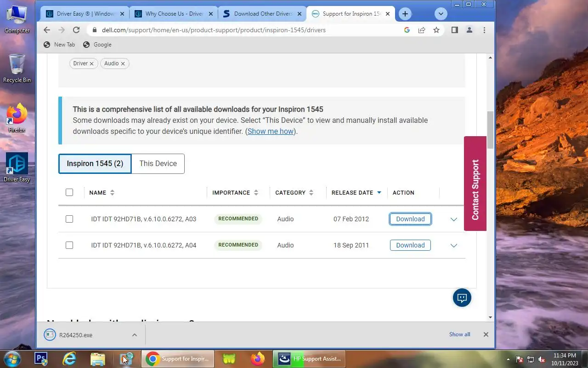588x368 pixels.
Task: Remove the Driver filter chip
Action: pos(91,63)
